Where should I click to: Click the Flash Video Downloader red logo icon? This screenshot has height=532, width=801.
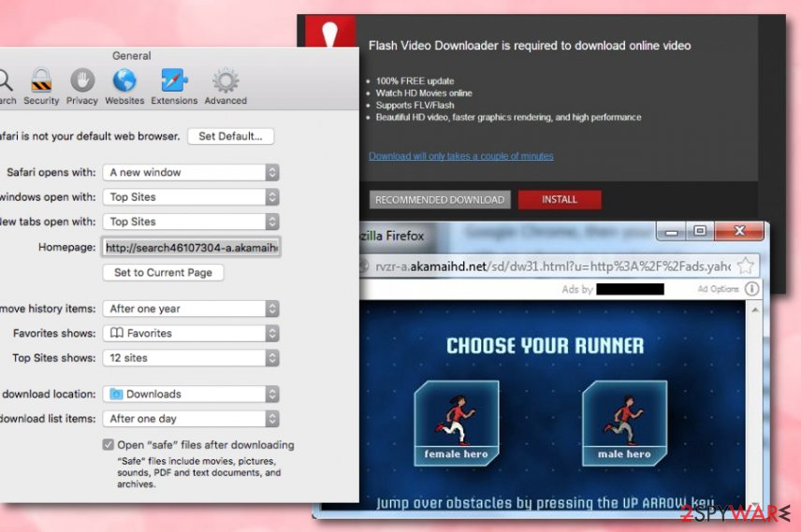click(x=330, y=32)
